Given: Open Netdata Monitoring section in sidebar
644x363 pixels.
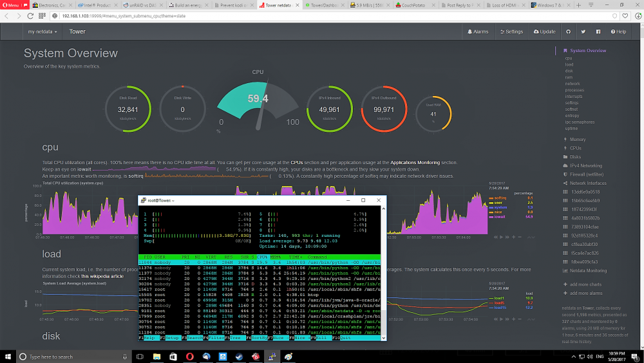Looking at the screenshot, I should point(588,270).
